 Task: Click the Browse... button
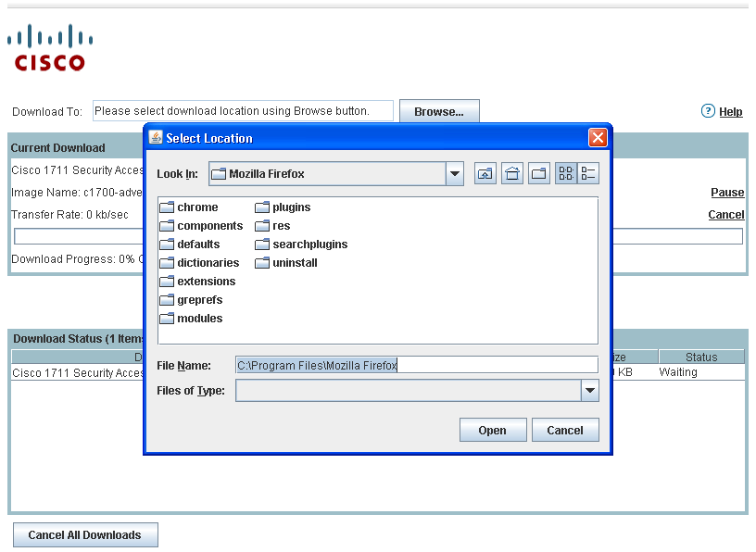click(x=439, y=111)
